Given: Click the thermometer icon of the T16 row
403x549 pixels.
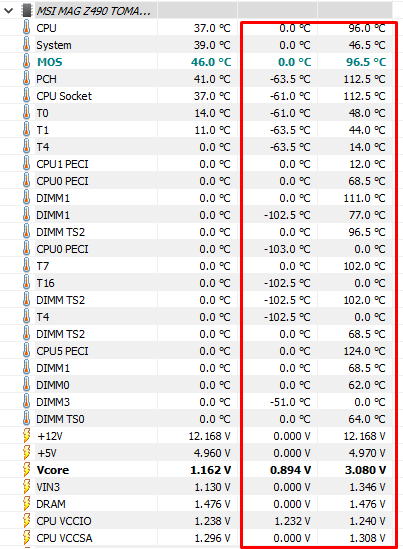Looking at the screenshot, I should pos(27,283).
